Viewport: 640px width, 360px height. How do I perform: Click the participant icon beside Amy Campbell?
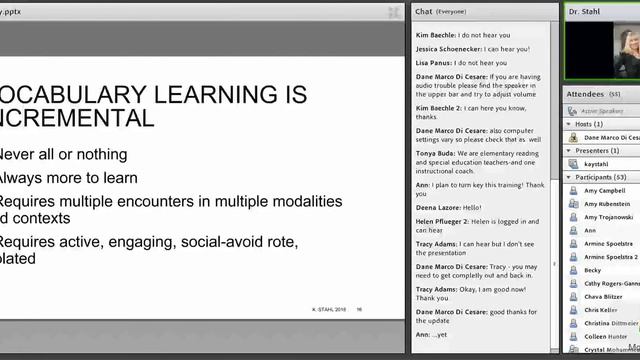click(573, 191)
